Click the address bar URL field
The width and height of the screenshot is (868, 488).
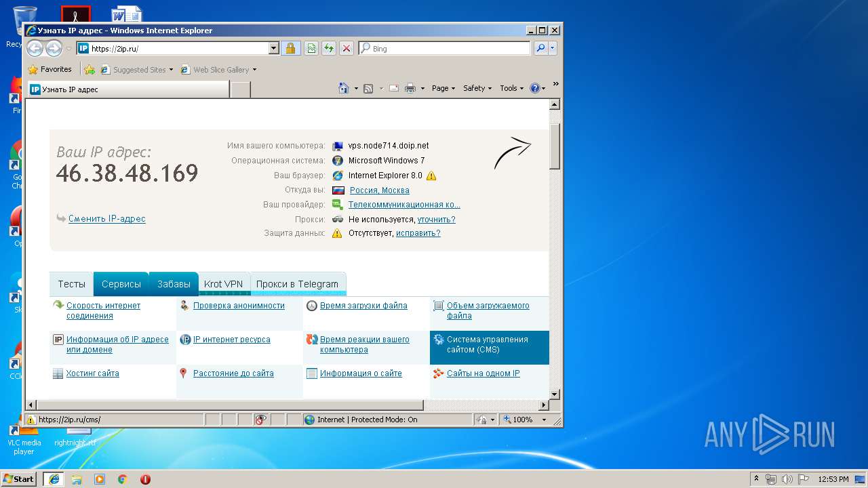click(179, 48)
